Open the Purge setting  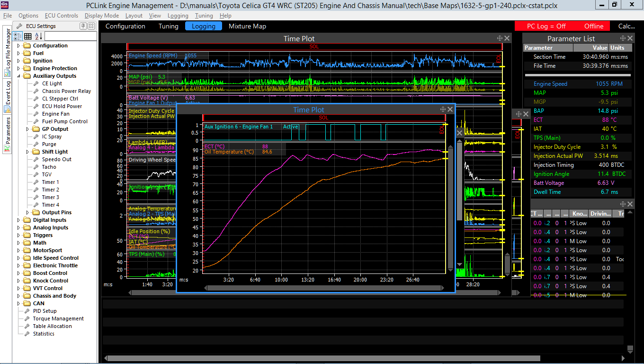click(49, 144)
